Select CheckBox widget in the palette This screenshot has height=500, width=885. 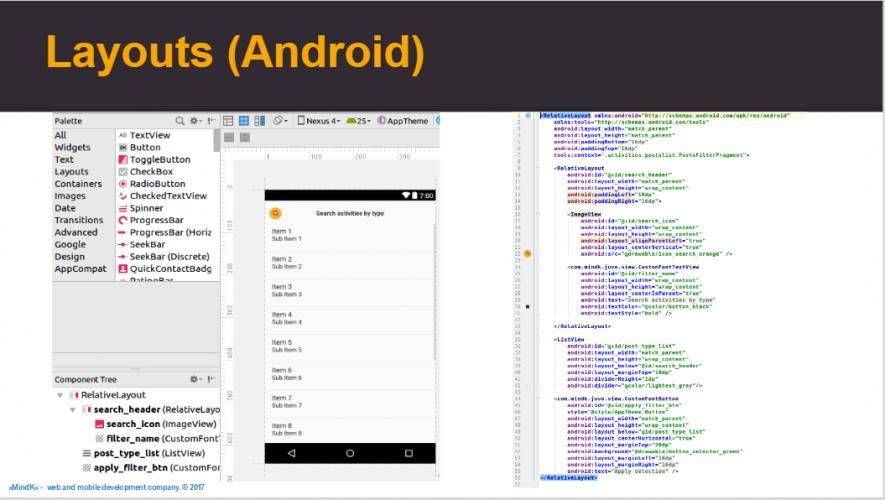(151, 172)
